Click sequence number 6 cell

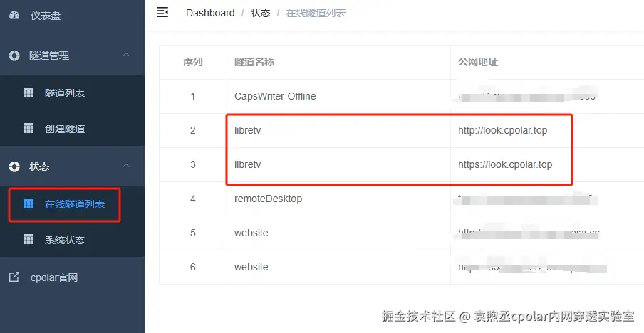pyautogui.click(x=192, y=267)
